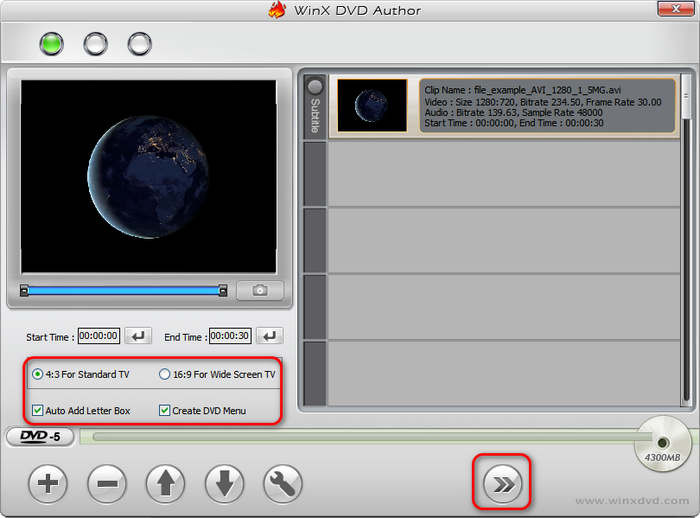Screen dimensions: 700x518
Task: Select 16:9 For Wide Screen TV option
Action: click(165, 375)
